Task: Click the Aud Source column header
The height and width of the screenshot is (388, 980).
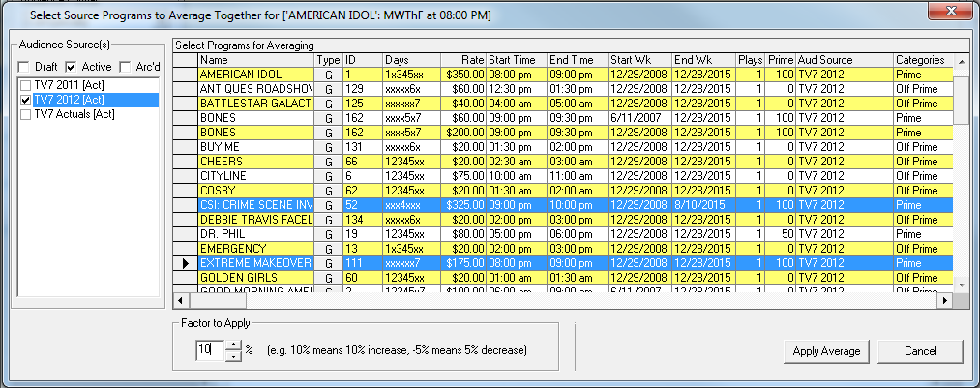Action: (843, 60)
